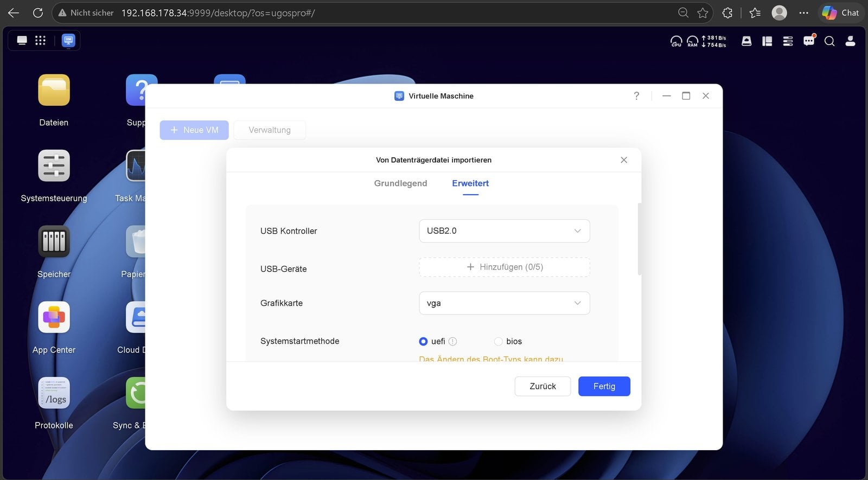The width and height of the screenshot is (868, 480).
Task: Show info tooltip next to uefi
Action: (x=453, y=341)
